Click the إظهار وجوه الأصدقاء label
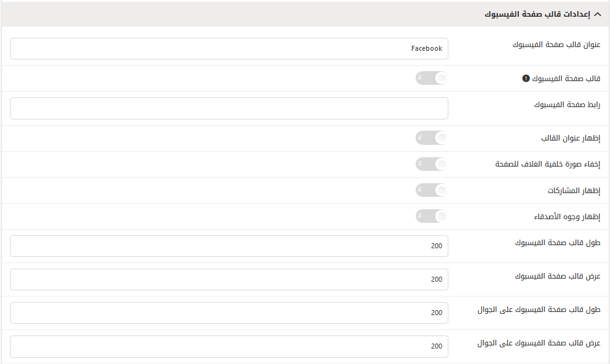The width and height of the screenshot is (610, 364). point(567,217)
